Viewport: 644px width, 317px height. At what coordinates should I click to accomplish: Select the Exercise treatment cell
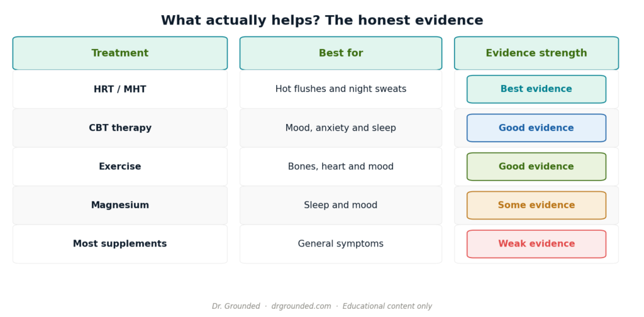(120, 166)
